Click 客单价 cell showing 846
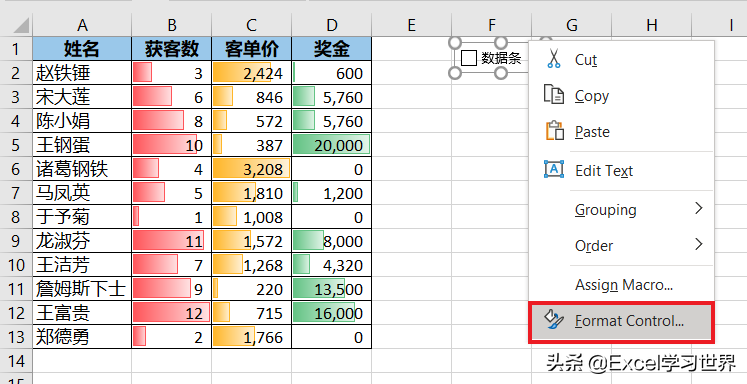747x384 pixels. [x=252, y=97]
